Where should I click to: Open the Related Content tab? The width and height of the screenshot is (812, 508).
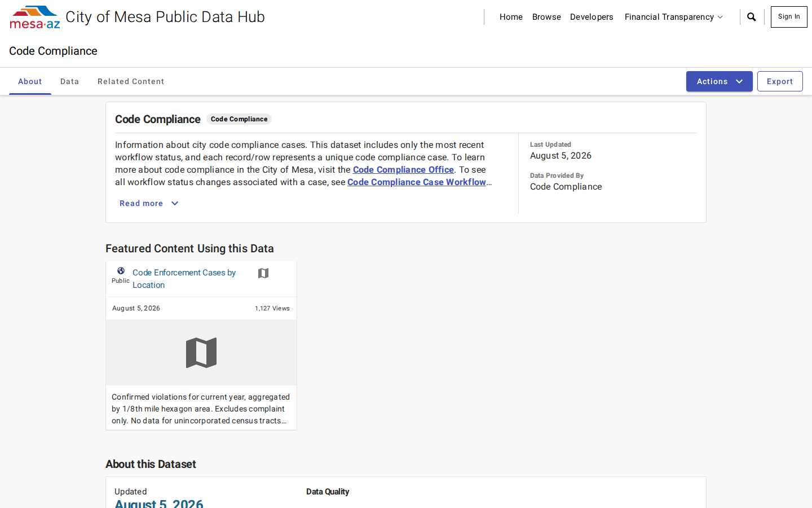131,81
